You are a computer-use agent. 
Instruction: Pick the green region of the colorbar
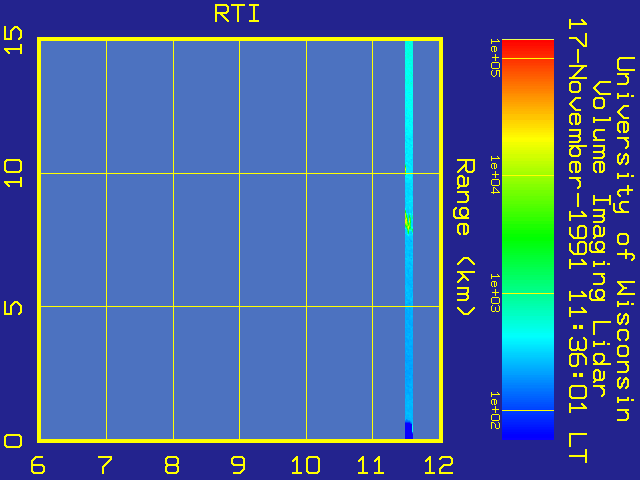coord(528,237)
